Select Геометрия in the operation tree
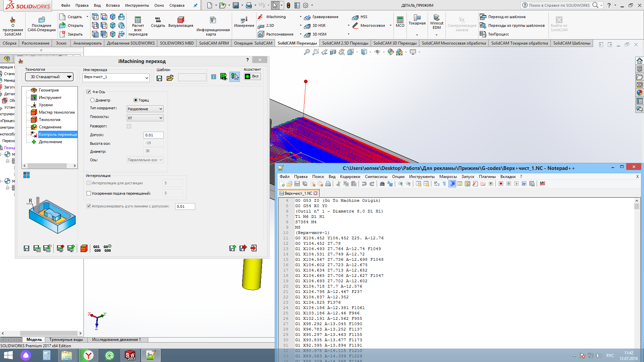Screen dimensions: 644x362 [49, 90]
